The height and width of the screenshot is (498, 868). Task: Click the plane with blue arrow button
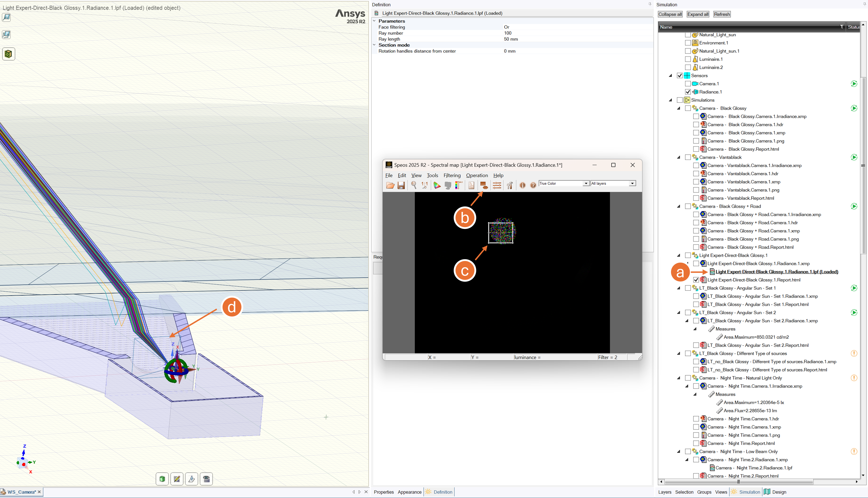192,479
